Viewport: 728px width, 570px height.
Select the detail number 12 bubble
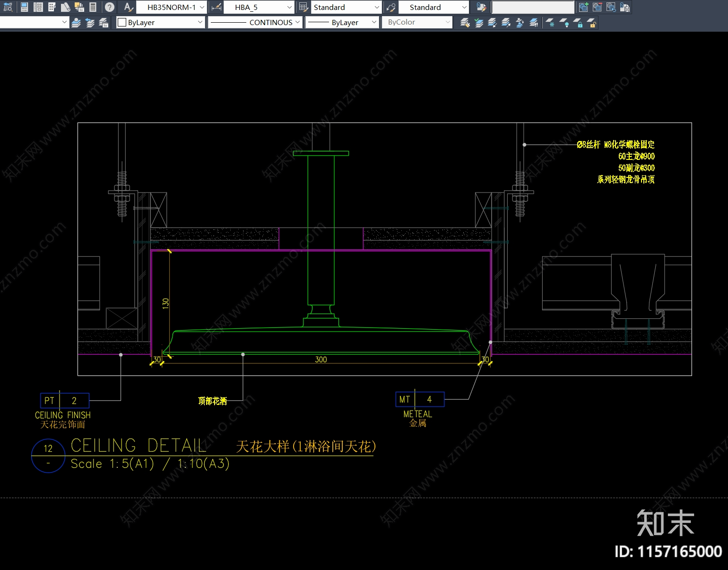tap(48, 456)
